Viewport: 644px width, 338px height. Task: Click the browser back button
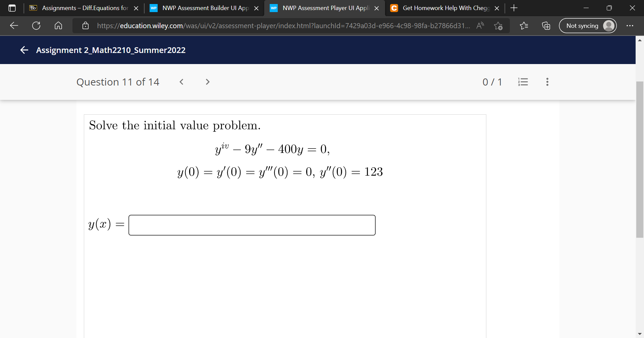[13, 25]
